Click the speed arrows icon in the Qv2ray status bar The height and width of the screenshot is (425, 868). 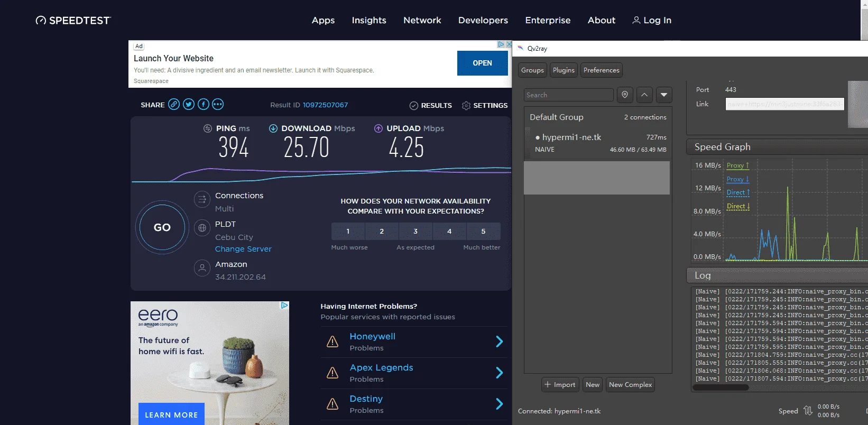click(x=808, y=411)
